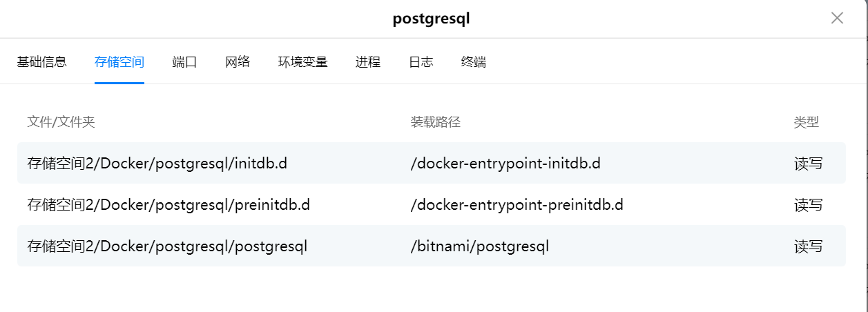The width and height of the screenshot is (868, 312).
Task: Click the 装载路径 column header
Action: (x=435, y=122)
